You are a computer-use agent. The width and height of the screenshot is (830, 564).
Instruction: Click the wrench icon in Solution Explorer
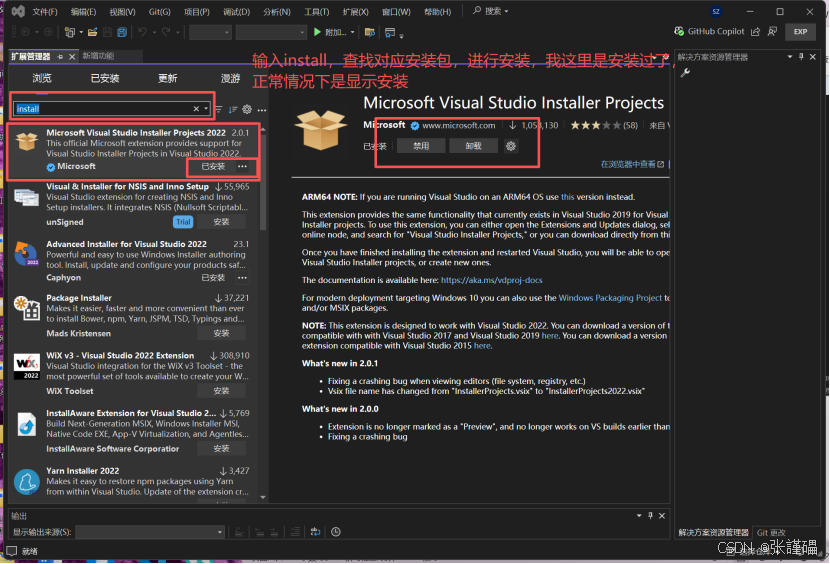pyautogui.click(x=685, y=73)
